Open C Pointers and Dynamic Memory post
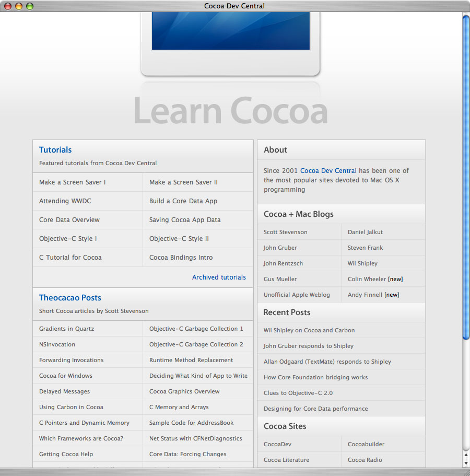 [84, 423]
